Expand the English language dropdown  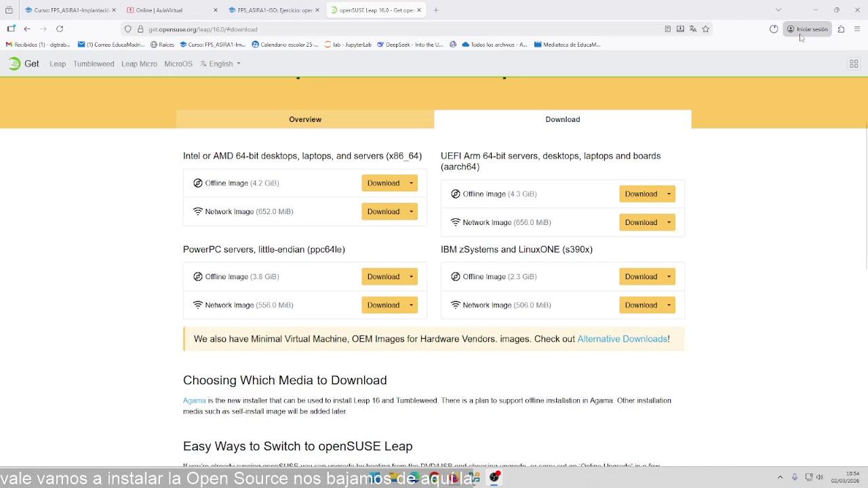pyautogui.click(x=221, y=64)
